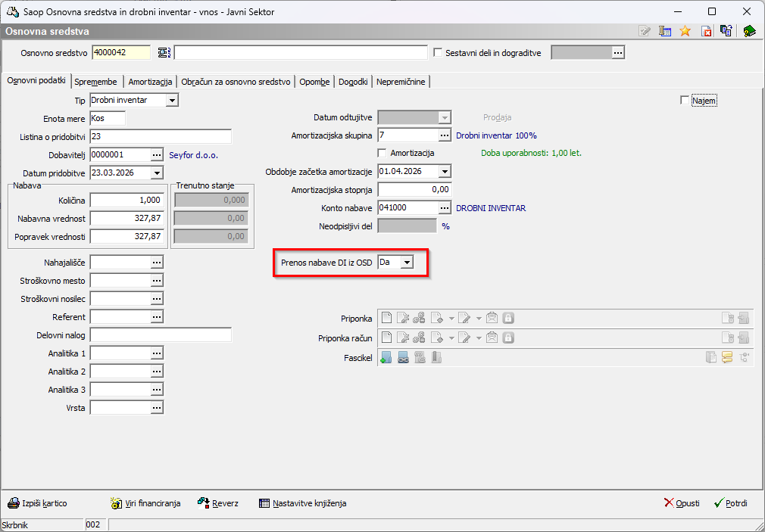The image size is (765, 532).
Task: Click the pencil document icon in Priponka račun row
Action: click(x=464, y=338)
